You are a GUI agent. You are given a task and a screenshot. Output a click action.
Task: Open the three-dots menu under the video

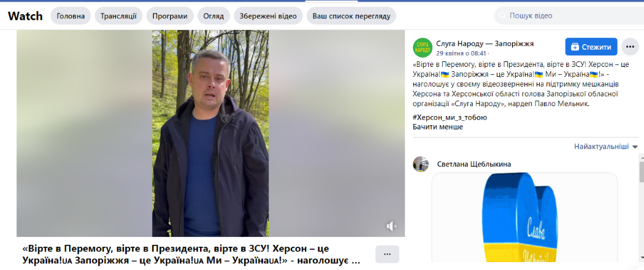(x=387, y=254)
